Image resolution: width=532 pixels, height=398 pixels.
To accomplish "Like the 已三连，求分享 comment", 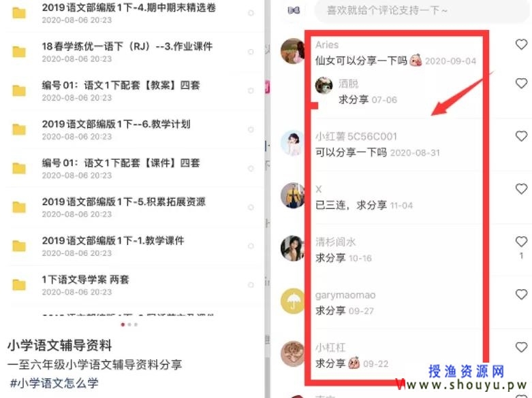I will coord(521,189).
